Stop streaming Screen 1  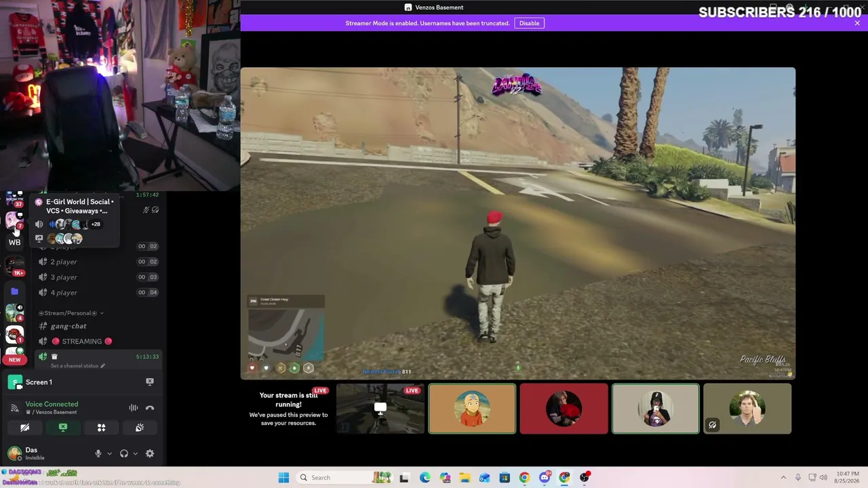150,382
